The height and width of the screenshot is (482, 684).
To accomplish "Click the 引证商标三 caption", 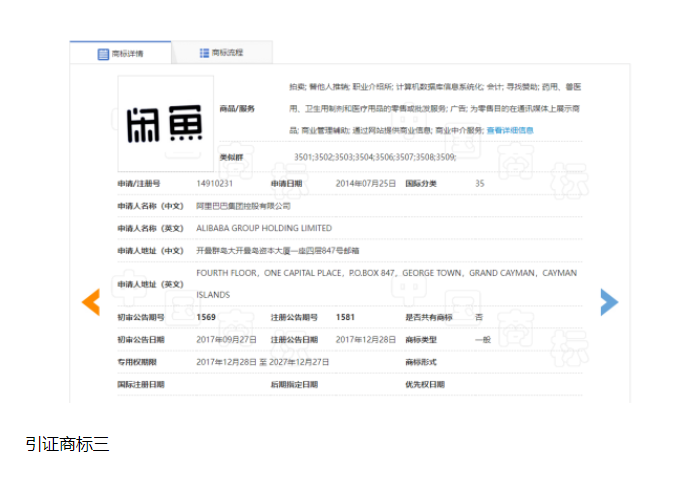I will coord(67,444).
